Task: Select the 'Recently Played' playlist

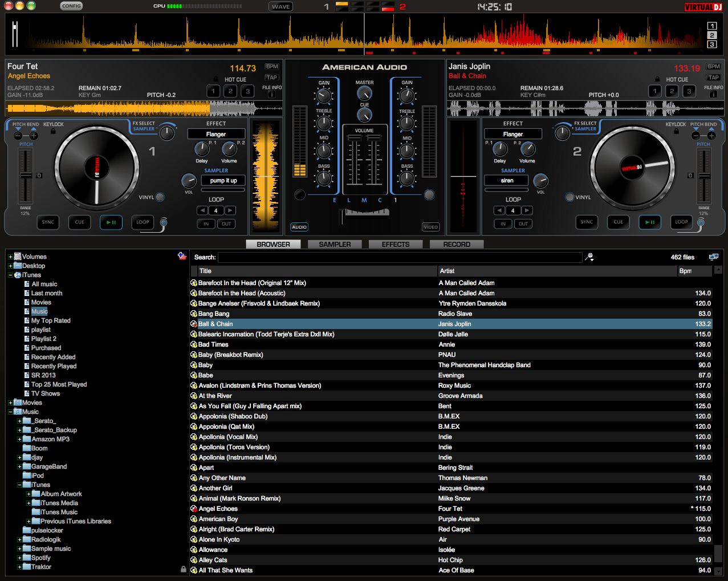Action: (54, 366)
